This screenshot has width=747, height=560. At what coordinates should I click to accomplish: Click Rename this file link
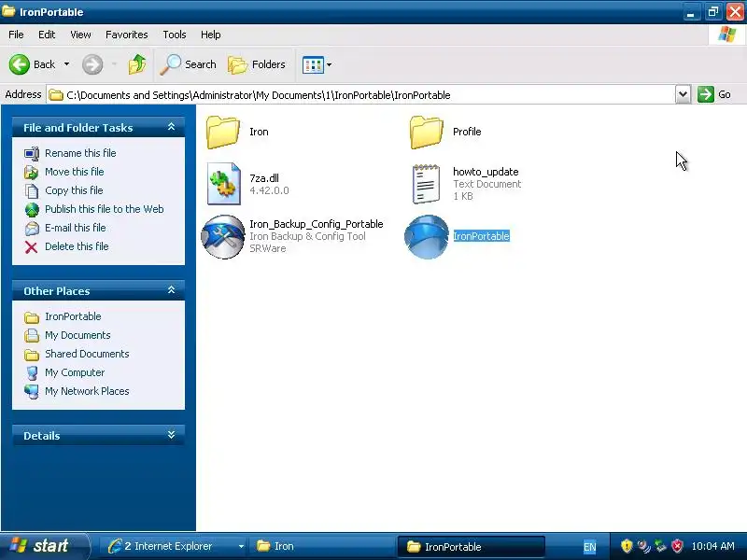click(80, 153)
